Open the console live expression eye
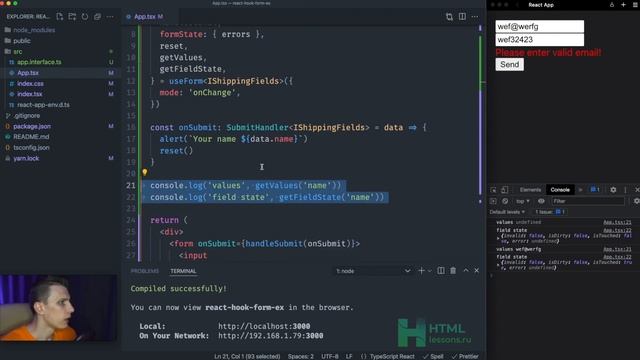 [x=541, y=201]
